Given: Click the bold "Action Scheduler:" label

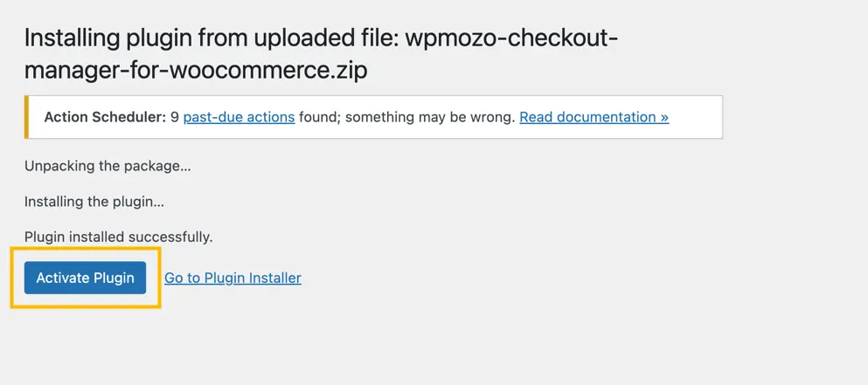Looking at the screenshot, I should [x=105, y=117].
